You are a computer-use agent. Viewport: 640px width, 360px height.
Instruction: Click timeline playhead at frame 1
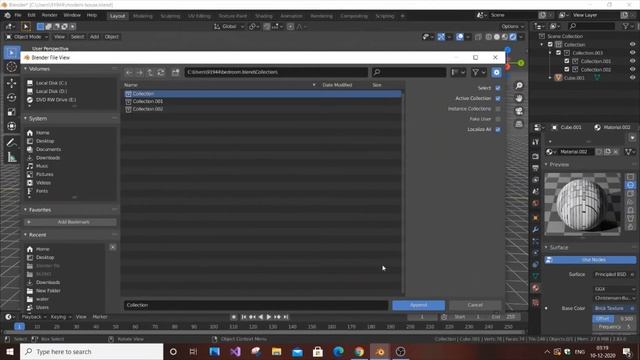tap(19, 327)
